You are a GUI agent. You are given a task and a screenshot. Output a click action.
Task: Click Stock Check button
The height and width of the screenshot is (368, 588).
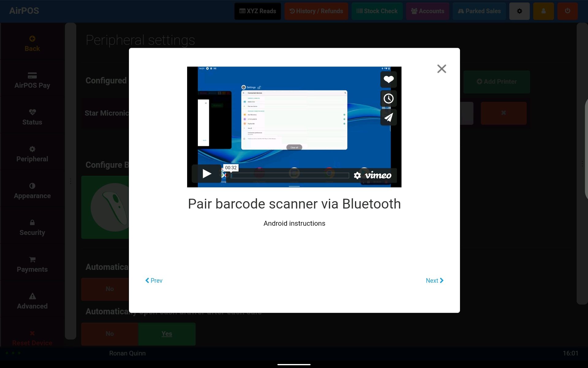(x=377, y=11)
